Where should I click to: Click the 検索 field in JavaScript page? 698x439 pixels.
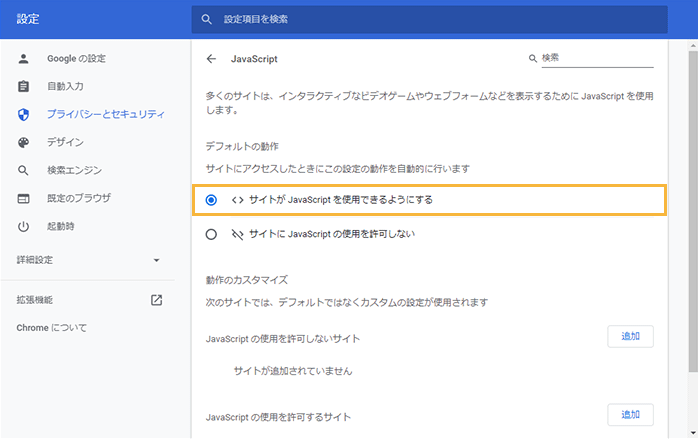(x=596, y=58)
